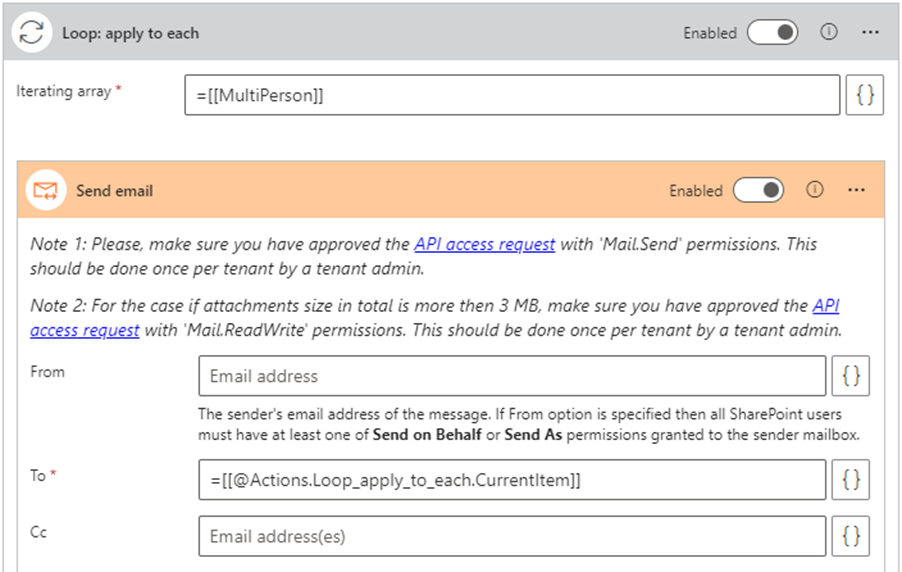Click the Cc email addresses field
This screenshot has height=572, width=902.
512,536
